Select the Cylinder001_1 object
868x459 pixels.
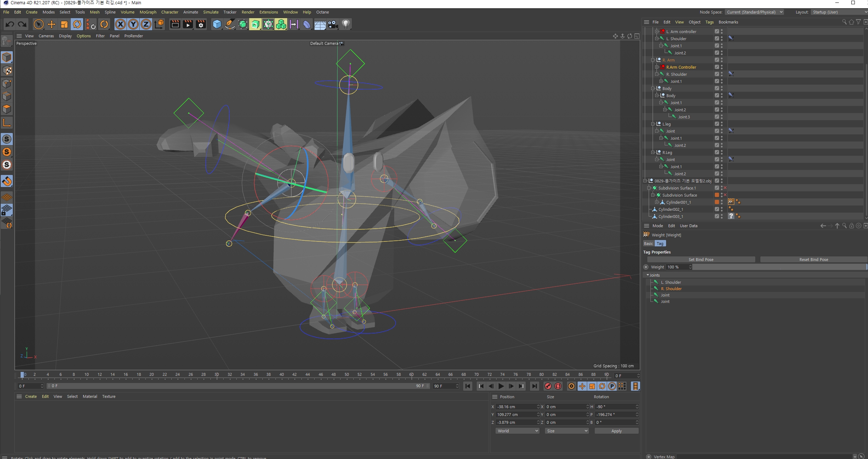point(679,202)
